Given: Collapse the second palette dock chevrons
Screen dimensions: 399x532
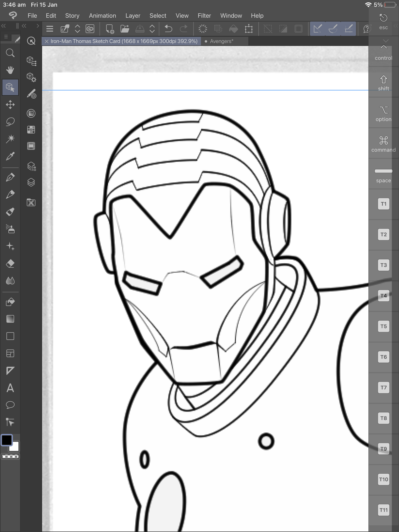Looking at the screenshot, I should tap(24, 26).
